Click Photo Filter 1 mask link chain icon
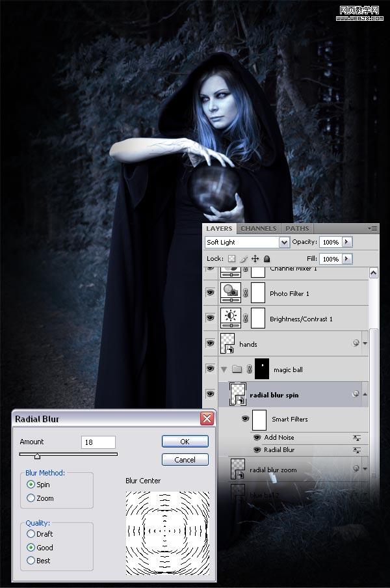Image resolution: width=390 pixels, height=588 pixels. (x=246, y=293)
